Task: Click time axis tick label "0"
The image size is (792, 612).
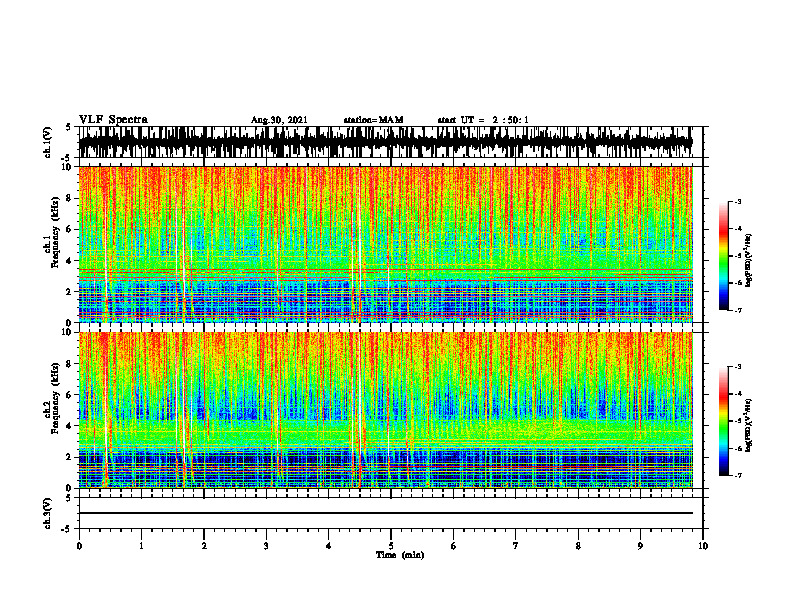Action: 79,546
